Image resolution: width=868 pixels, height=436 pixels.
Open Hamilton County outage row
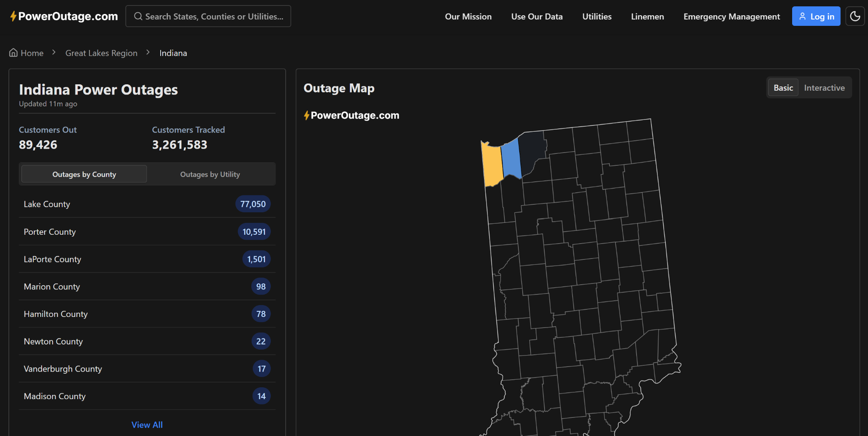[x=147, y=314]
